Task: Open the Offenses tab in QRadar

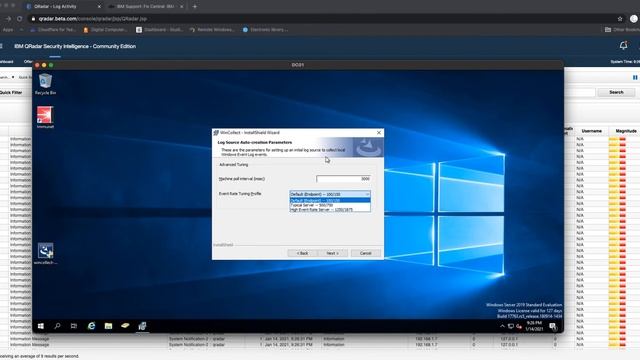Action: (27, 62)
